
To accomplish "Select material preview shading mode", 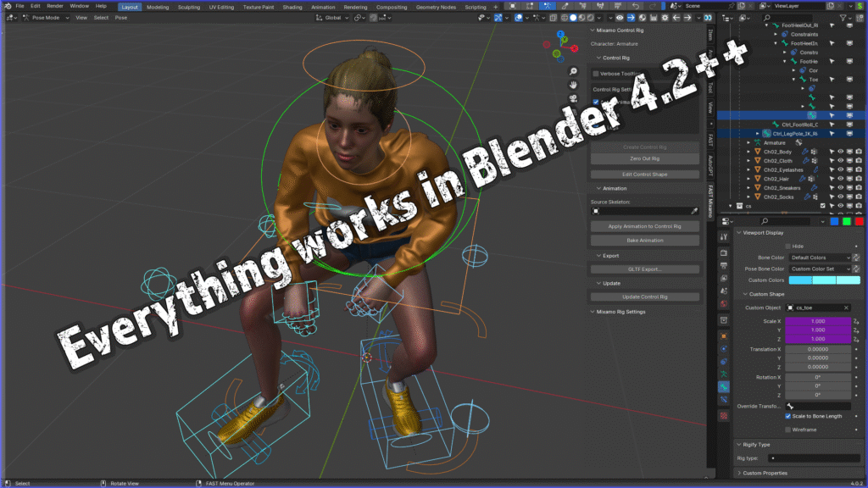I will click(x=581, y=18).
